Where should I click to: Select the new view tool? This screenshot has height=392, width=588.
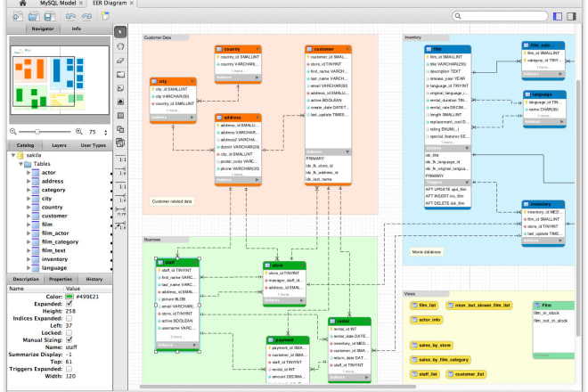[120, 129]
